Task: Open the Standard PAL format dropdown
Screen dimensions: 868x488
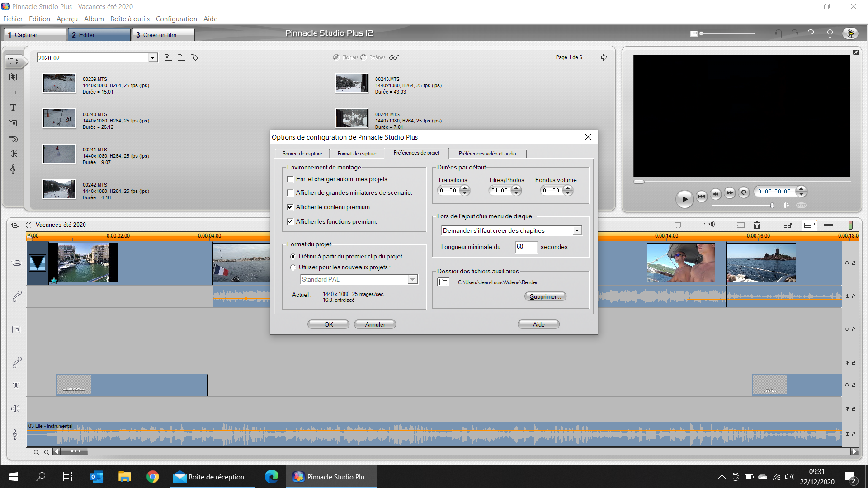Action: click(x=412, y=280)
